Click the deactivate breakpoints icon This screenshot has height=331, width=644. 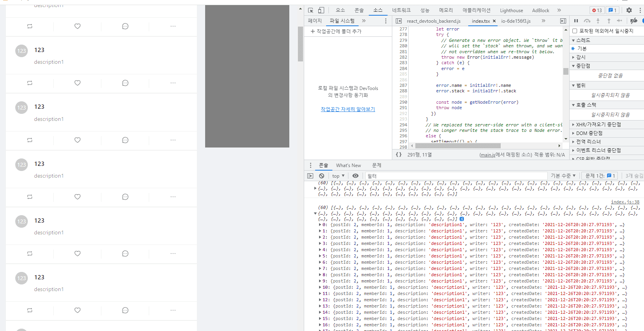(634, 21)
